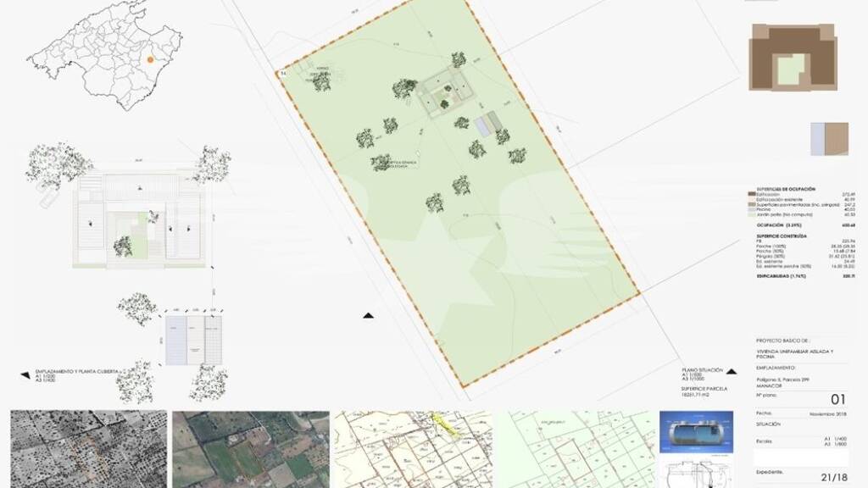Click the small blue and brown pool-house diagram
Image resolution: width=868 pixels, height=488 pixels.
pos(829,139)
